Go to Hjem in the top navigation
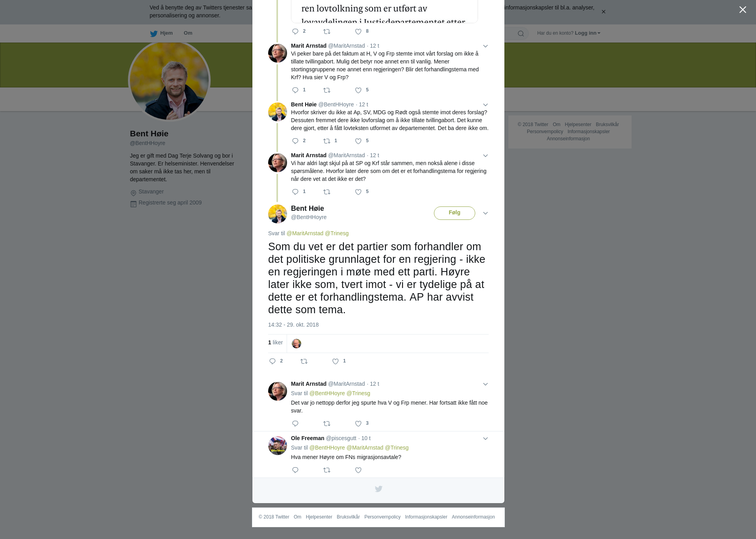Screen dimensions: 756x539 (161, 33)
